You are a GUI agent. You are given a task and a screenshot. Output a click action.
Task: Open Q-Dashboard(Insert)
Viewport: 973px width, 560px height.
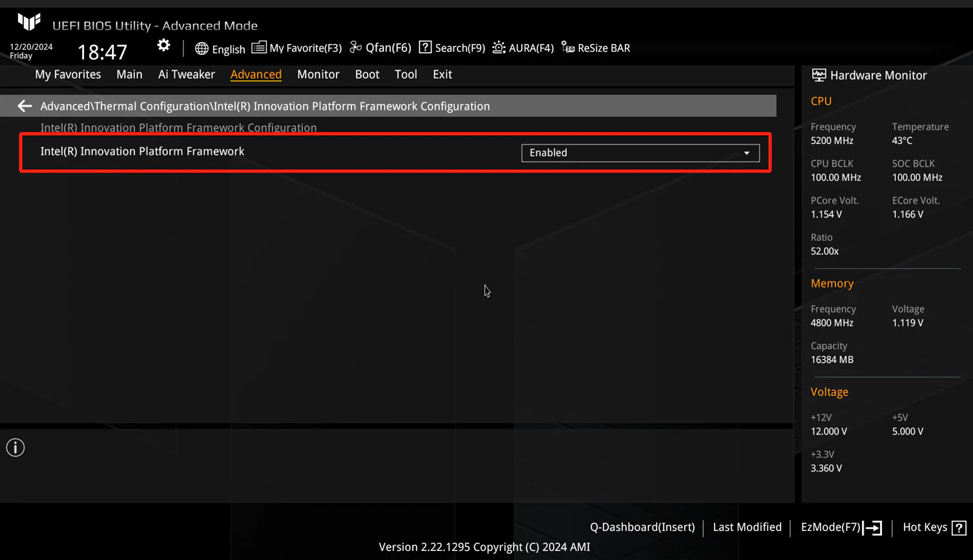[642, 527]
